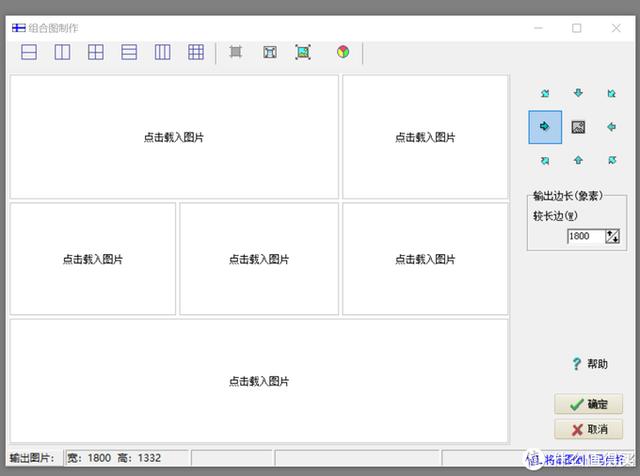Select the three-by-three grid layout
The width and height of the screenshot is (640, 476).
point(196,52)
